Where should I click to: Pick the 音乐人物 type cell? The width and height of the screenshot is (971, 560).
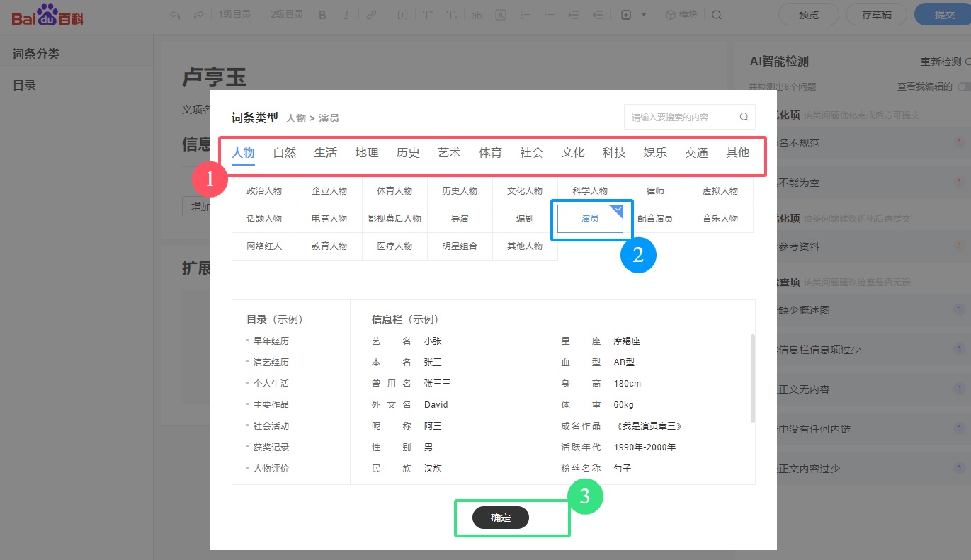pyautogui.click(x=720, y=219)
